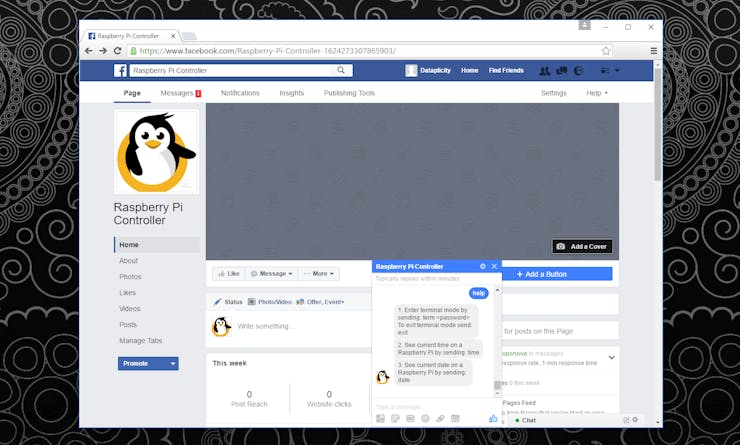Open the Insights tab
Viewport: 740px width, 445px height.
coord(292,93)
